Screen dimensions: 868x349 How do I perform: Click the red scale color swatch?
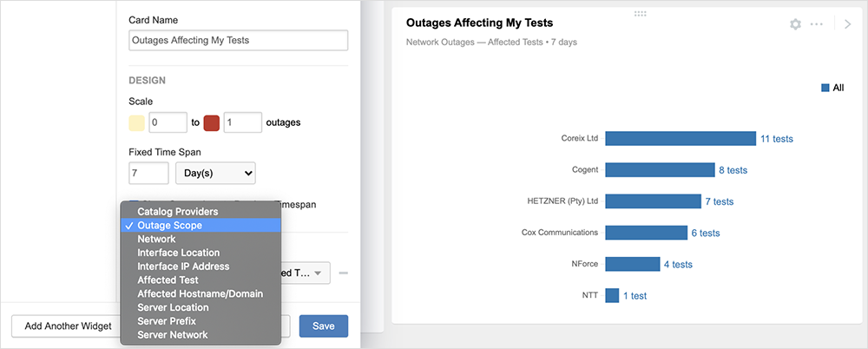coord(211,122)
